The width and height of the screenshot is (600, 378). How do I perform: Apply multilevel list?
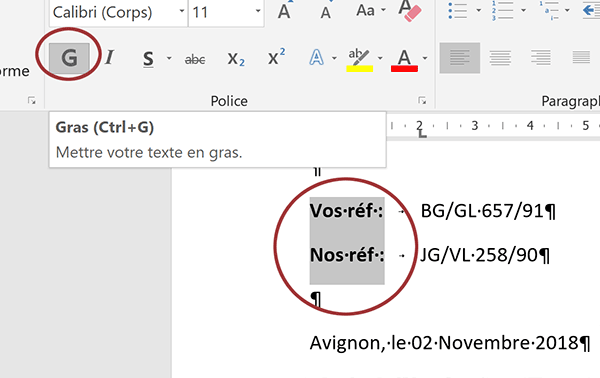click(549, 11)
